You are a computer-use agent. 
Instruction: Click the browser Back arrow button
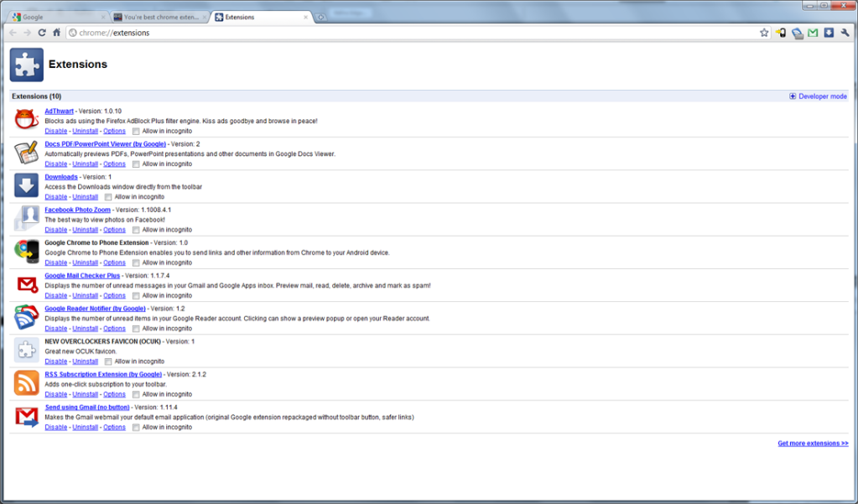13,33
